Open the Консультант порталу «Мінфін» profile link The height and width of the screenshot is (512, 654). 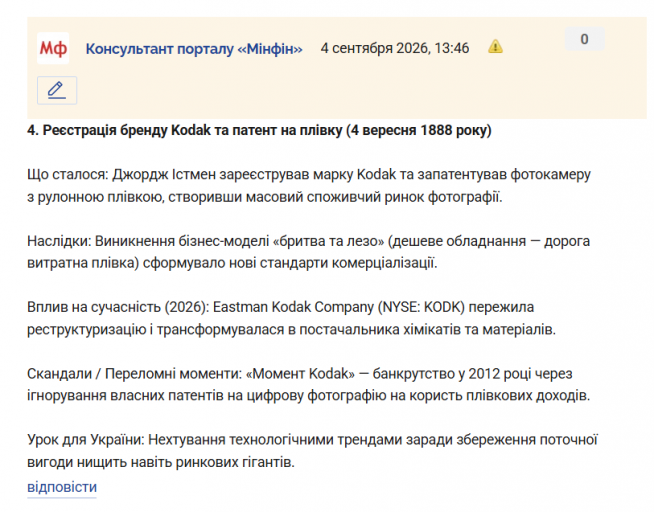tap(194, 49)
